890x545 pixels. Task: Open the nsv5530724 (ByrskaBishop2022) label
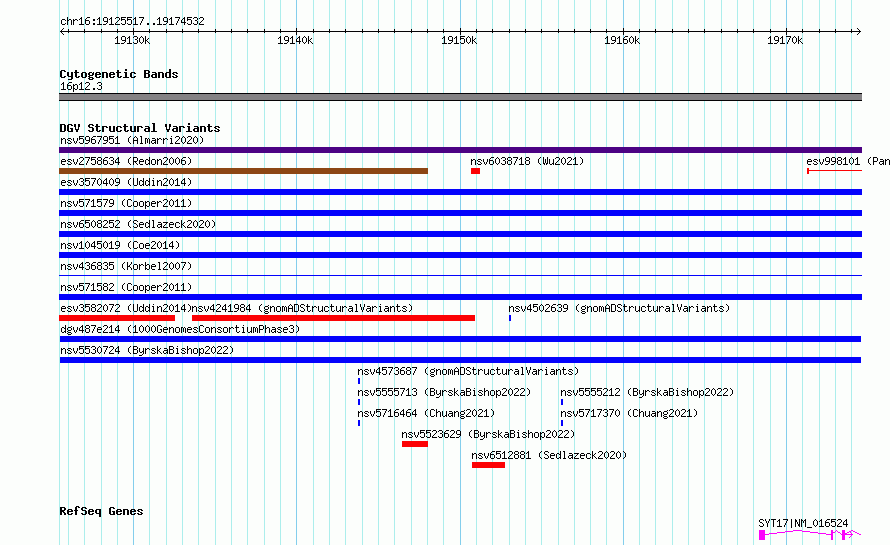click(x=147, y=350)
